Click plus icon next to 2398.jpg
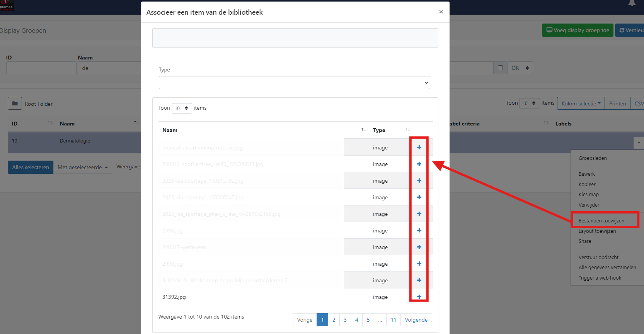Image resolution: width=644 pixels, height=334 pixels. 419,231
